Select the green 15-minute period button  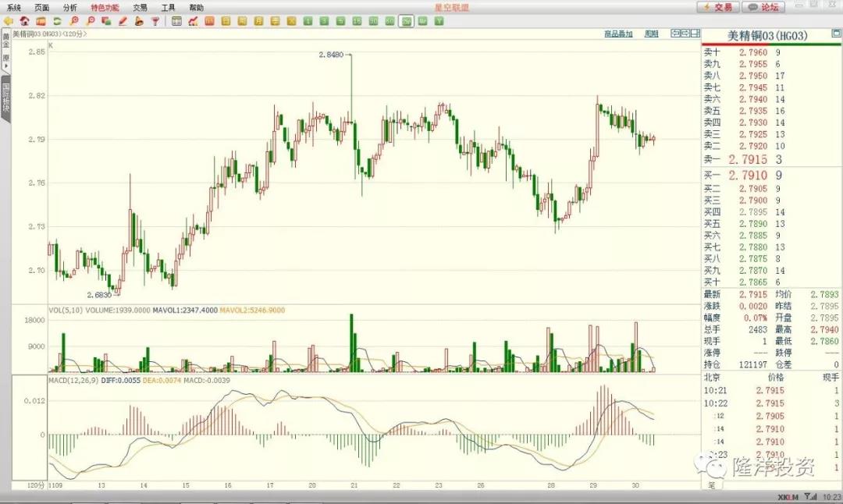[357, 22]
